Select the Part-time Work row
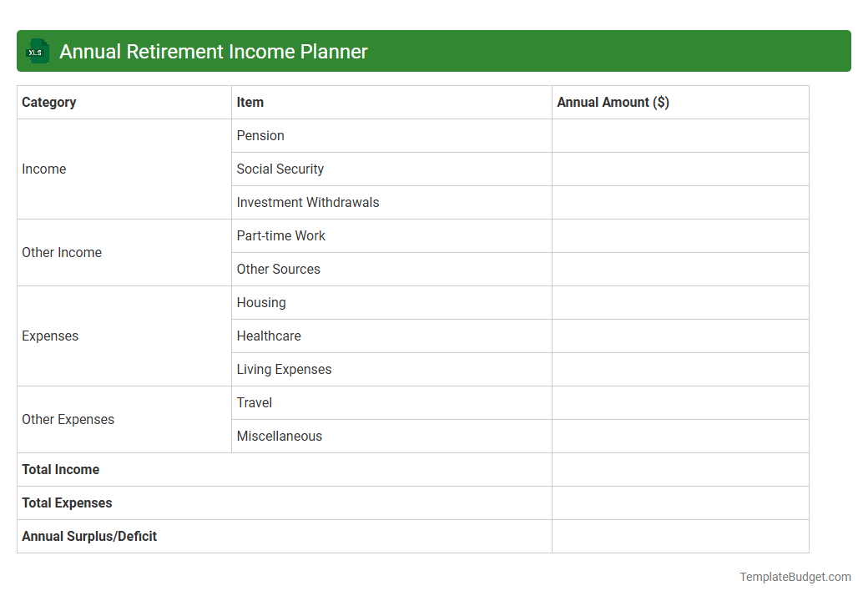Image resolution: width=868 pixels, height=601 pixels. 280,235
